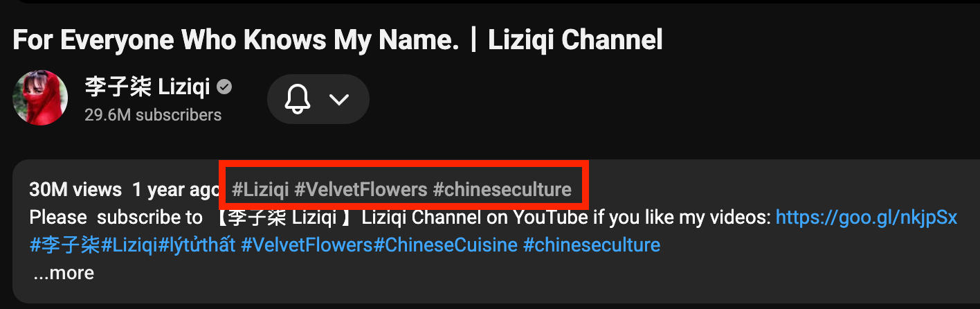Expand the notification options chevron
Image resolution: width=980 pixels, height=309 pixels.
(338, 99)
